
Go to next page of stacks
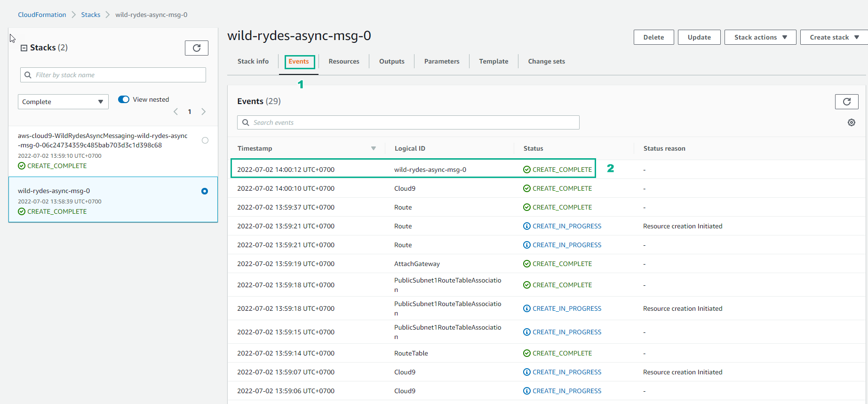click(x=203, y=112)
